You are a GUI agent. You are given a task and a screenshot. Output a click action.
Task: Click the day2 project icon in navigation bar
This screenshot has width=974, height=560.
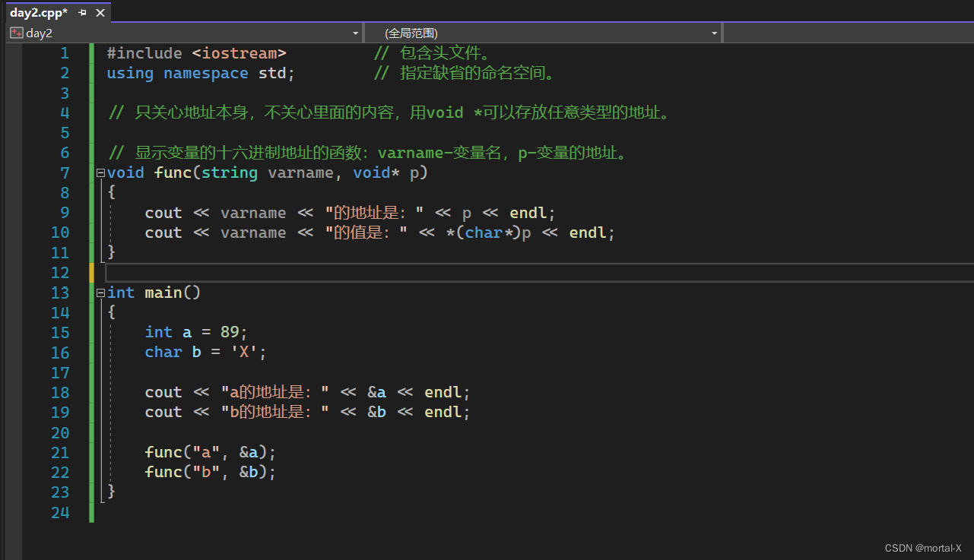15,33
